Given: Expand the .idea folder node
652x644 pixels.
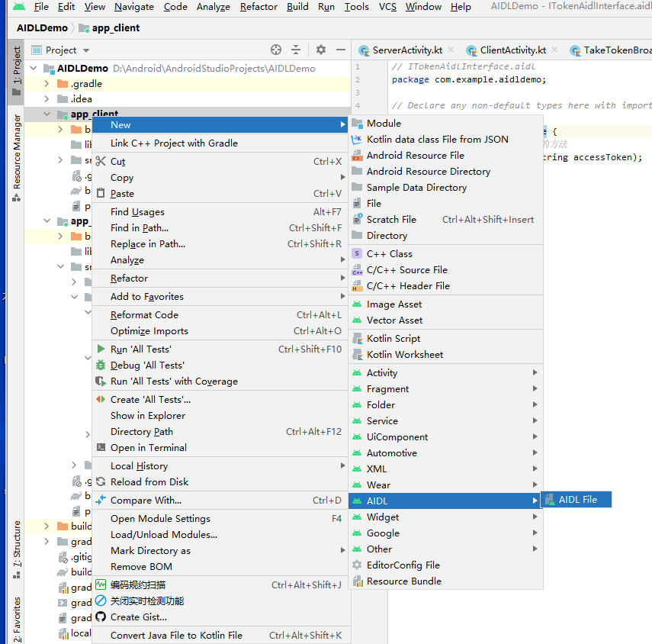Looking at the screenshot, I should [47, 99].
